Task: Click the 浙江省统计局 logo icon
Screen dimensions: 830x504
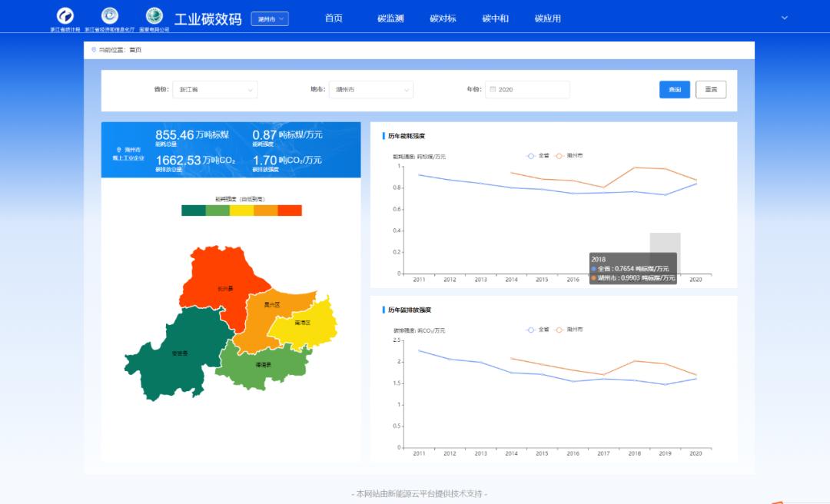Action: coord(65,15)
